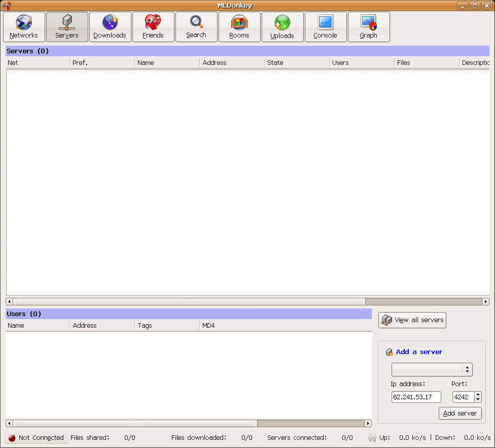Click the red Not Connected status icon
495x448 pixels.
pyautogui.click(x=12, y=438)
